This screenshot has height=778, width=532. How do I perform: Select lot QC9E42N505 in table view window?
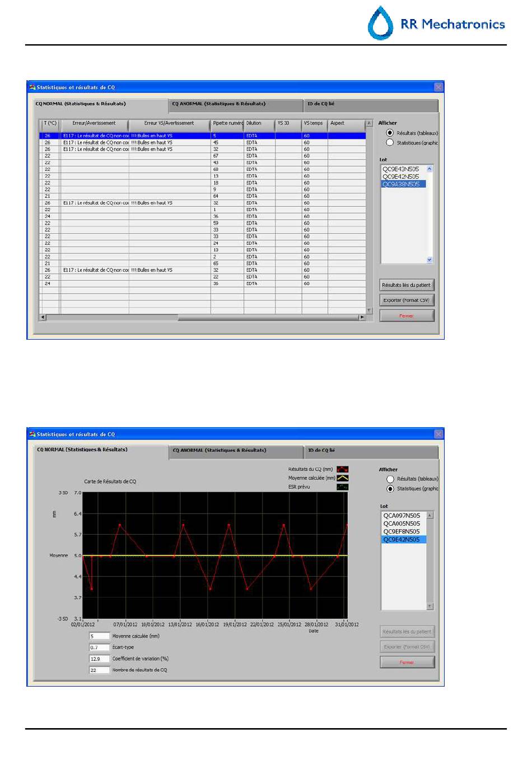tap(403, 177)
